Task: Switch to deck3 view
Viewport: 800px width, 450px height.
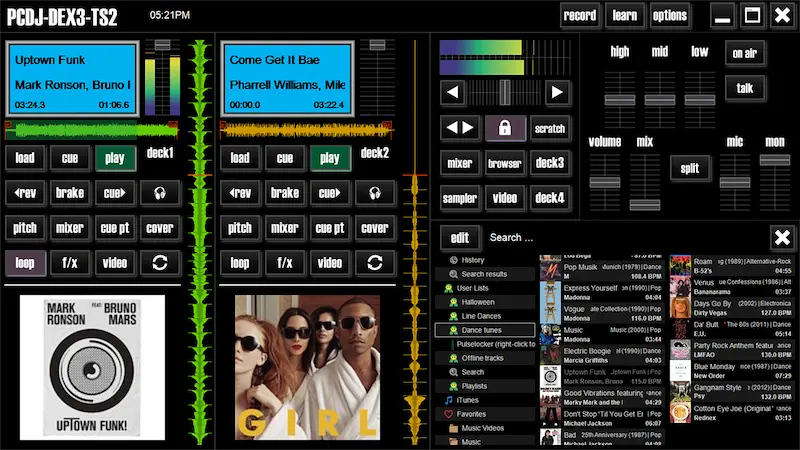Action: 549,163
